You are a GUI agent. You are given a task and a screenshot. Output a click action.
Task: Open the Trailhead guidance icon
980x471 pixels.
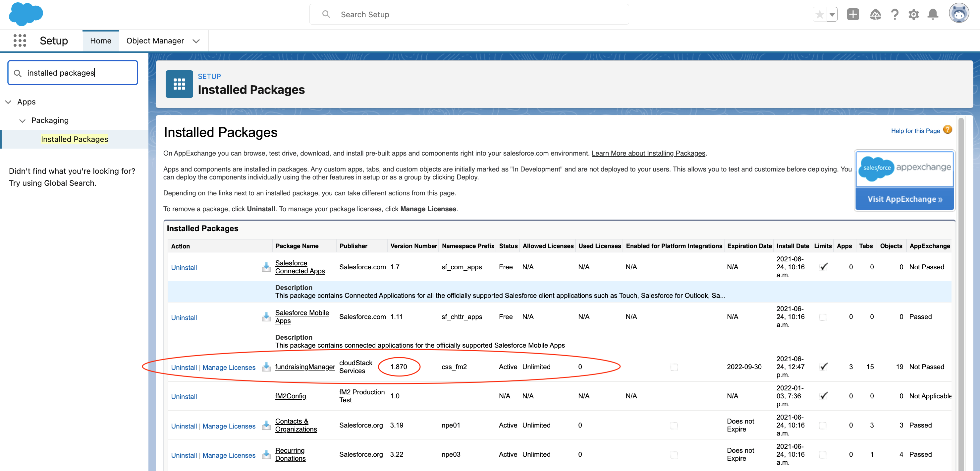(x=875, y=15)
